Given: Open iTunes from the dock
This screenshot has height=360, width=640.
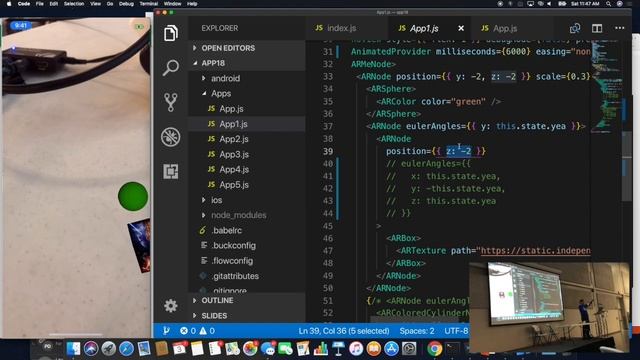Looking at the screenshot, I should coord(356,349).
